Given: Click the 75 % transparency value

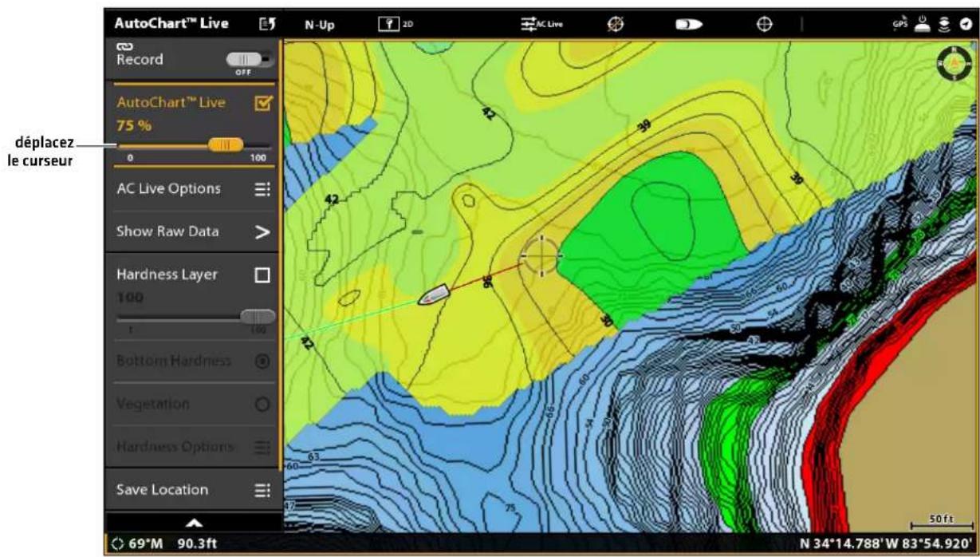Looking at the screenshot, I should [x=135, y=126].
